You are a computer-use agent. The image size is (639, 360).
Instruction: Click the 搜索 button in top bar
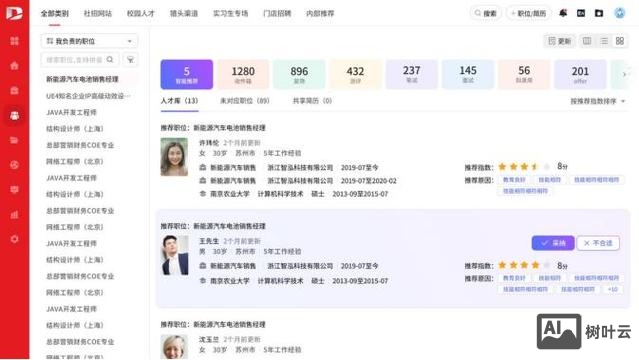point(485,13)
